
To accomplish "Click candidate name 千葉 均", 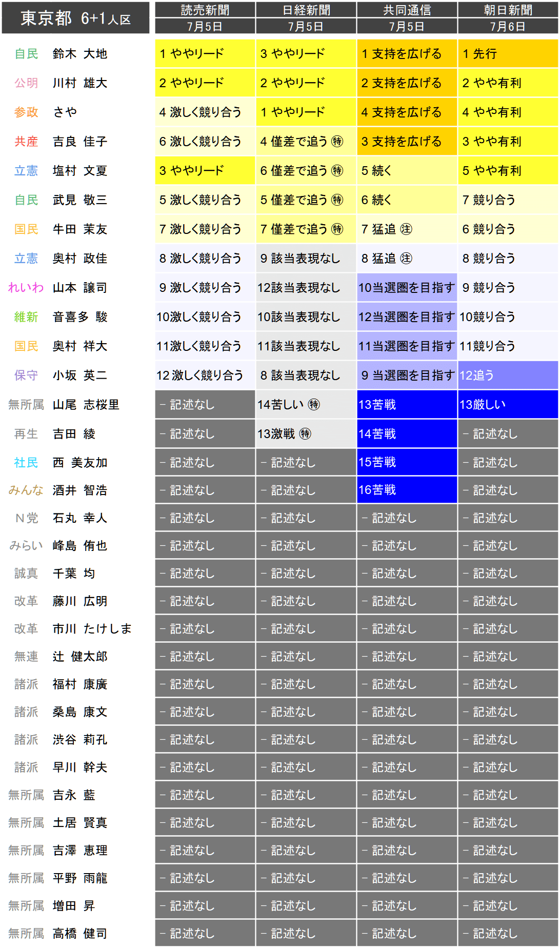I will (x=74, y=574).
